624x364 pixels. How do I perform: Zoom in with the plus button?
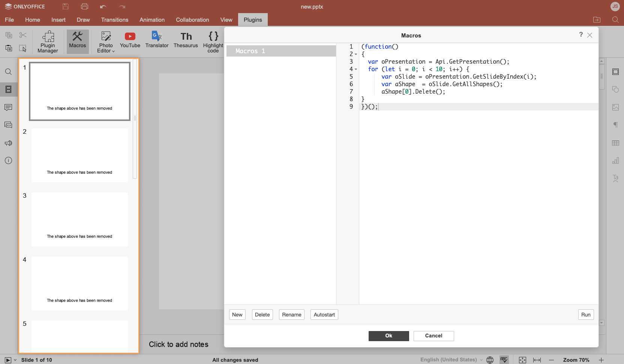point(601,360)
